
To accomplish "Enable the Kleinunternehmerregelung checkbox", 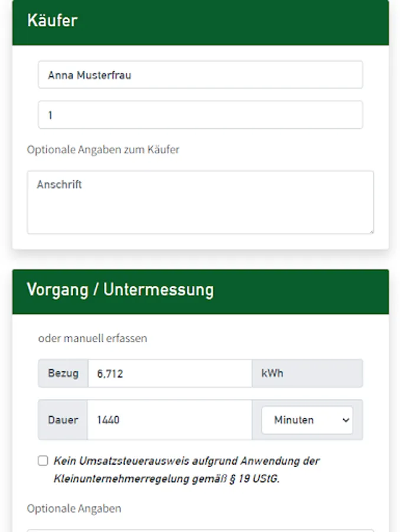I will (x=43, y=460).
